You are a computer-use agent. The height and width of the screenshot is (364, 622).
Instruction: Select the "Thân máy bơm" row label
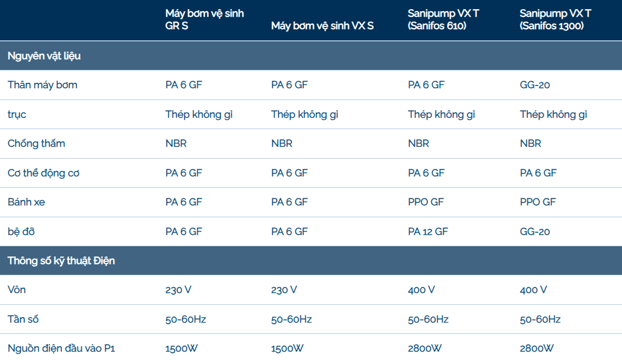pyautogui.click(x=42, y=85)
